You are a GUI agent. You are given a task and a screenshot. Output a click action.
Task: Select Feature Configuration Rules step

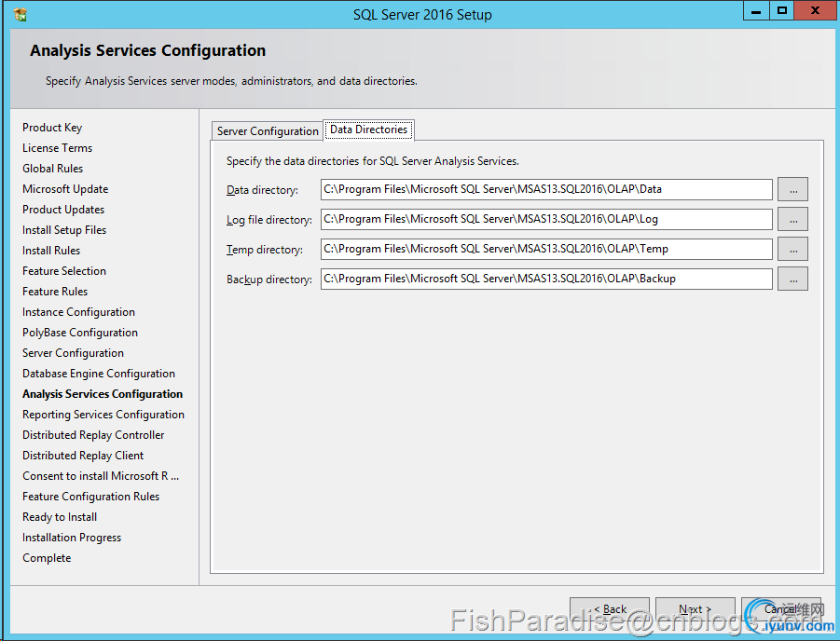[x=91, y=497]
